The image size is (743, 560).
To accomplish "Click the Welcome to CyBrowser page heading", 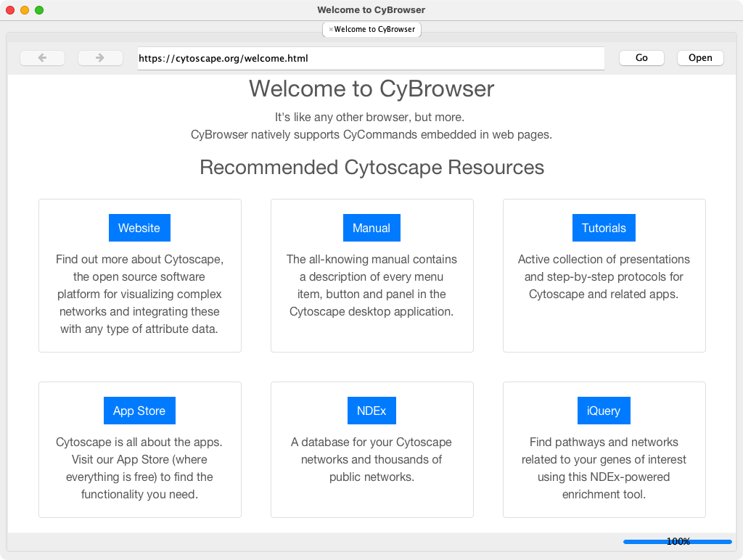I will pyautogui.click(x=371, y=88).
